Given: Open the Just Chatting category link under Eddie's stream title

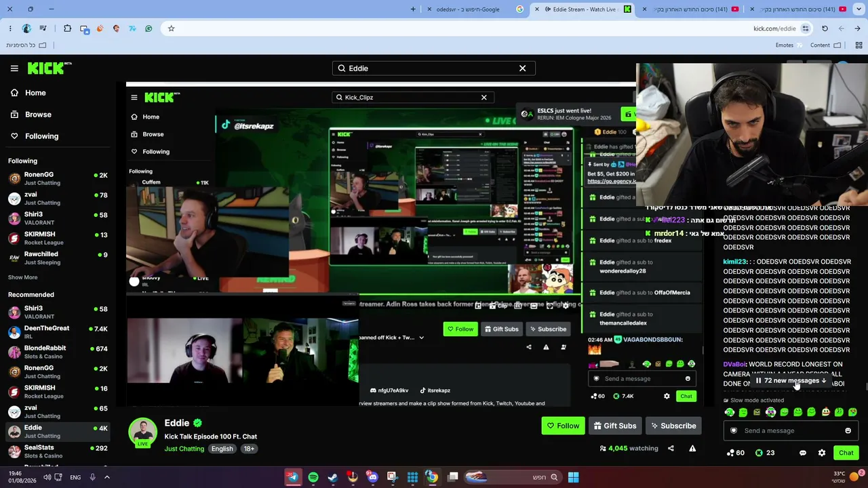Looking at the screenshot, I should pyautogui.click(x=184, y=449).
